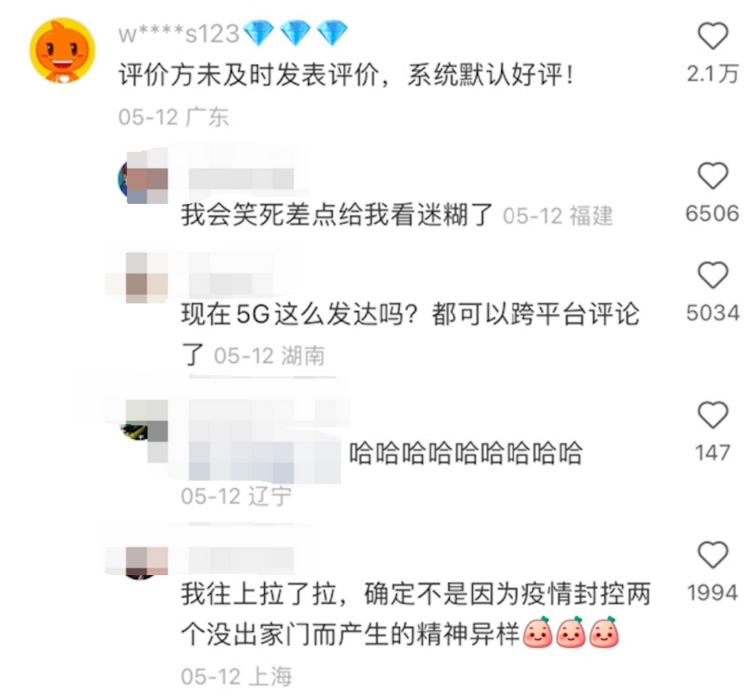The width and height of the screenshot is (755, 700).
Task: Like the comment with 2.1万 likes
Action: point(712,36)
